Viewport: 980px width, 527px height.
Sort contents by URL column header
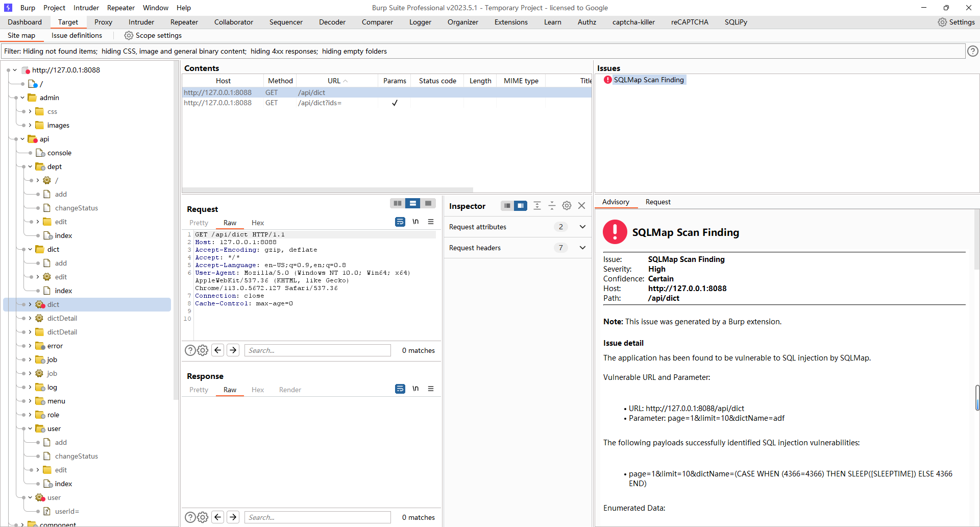(337, 81)
